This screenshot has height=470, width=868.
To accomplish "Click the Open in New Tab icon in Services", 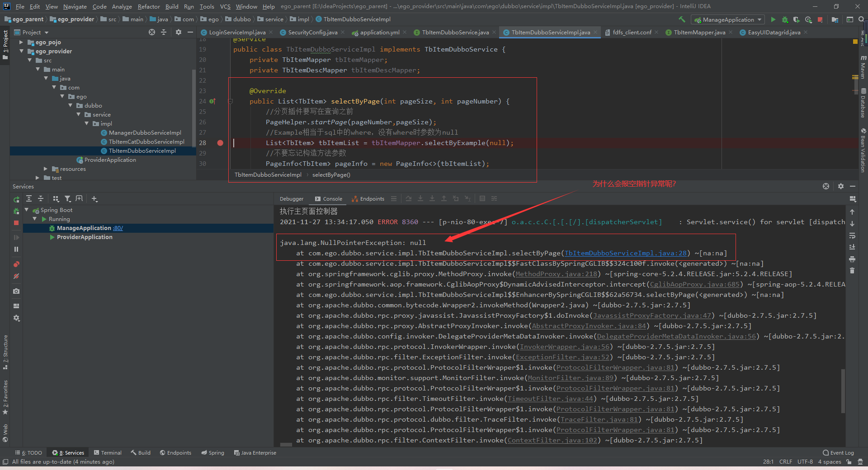I will click(79, 198).
